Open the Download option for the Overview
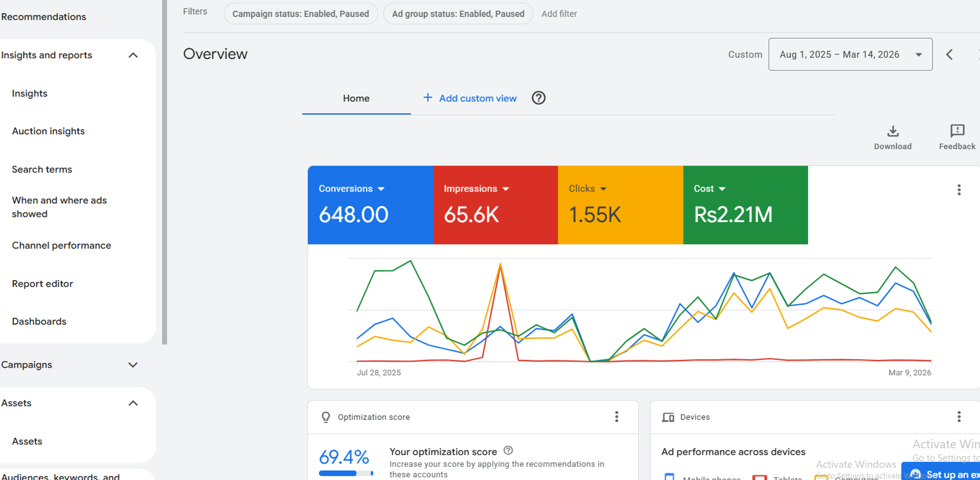This screenshot has width=980, height=480. (x=892, y=137)
